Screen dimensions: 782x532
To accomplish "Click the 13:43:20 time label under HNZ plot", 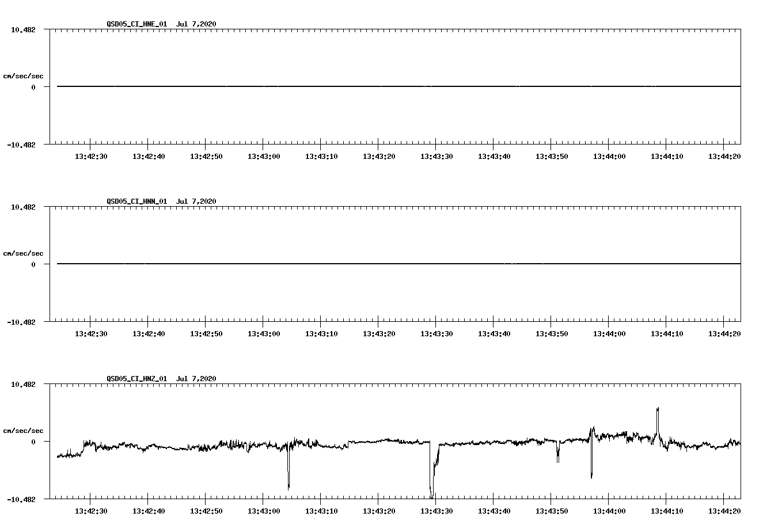I will [379, 511].
